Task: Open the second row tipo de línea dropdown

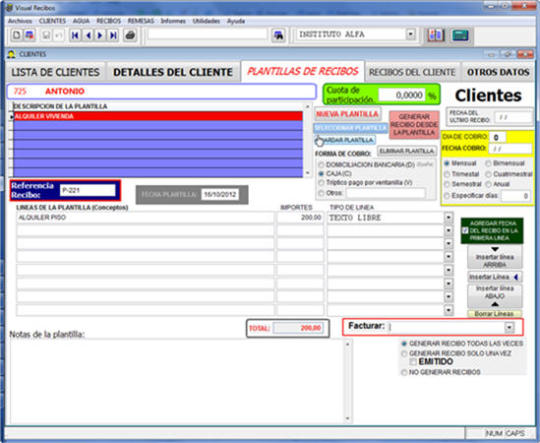Action: coord(448,231)
